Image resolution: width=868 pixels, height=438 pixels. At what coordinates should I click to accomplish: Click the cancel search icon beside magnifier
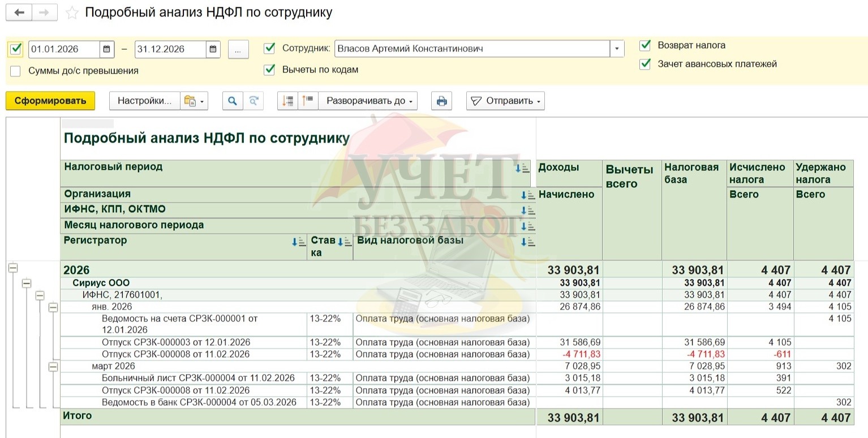253,101
